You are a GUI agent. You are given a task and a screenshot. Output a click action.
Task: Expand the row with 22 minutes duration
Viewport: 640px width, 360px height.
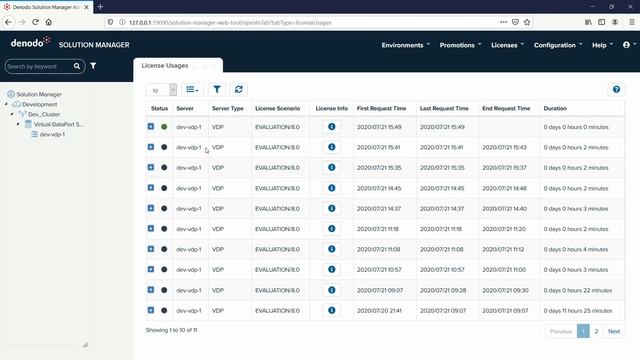click(x=151, y=290)
